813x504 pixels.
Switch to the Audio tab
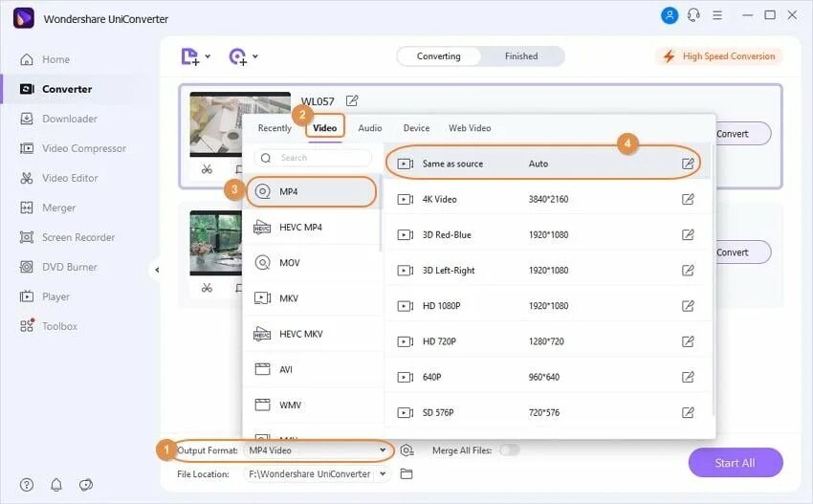coord(370,128)
